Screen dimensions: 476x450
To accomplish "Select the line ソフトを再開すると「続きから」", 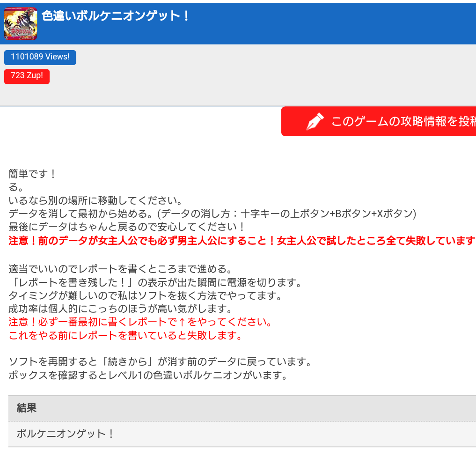I will pyautogui.click(x=160, y=362).
